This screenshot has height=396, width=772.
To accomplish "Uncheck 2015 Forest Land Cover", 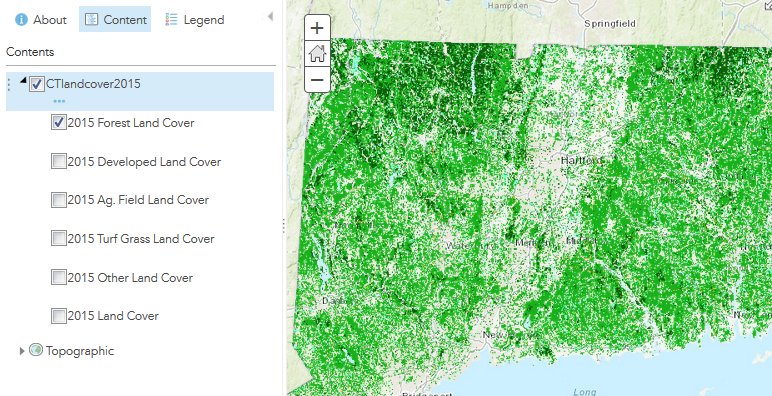I will [59, 122].
